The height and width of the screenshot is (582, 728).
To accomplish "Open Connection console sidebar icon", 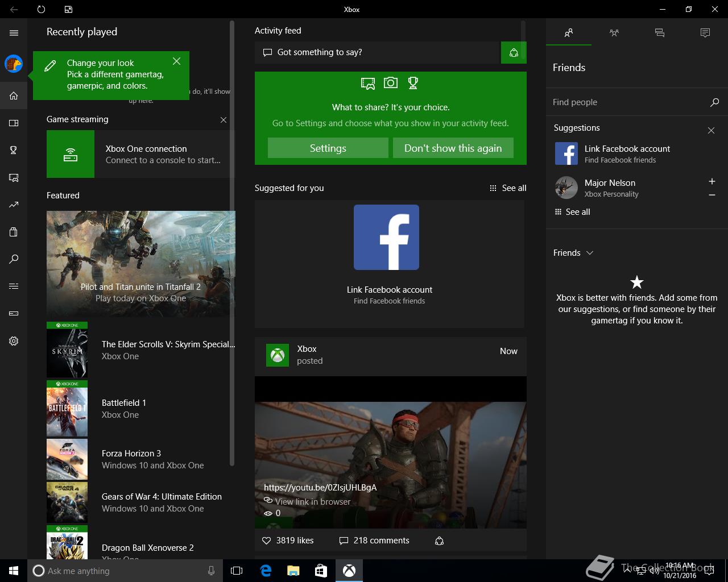I will (14, 313).
